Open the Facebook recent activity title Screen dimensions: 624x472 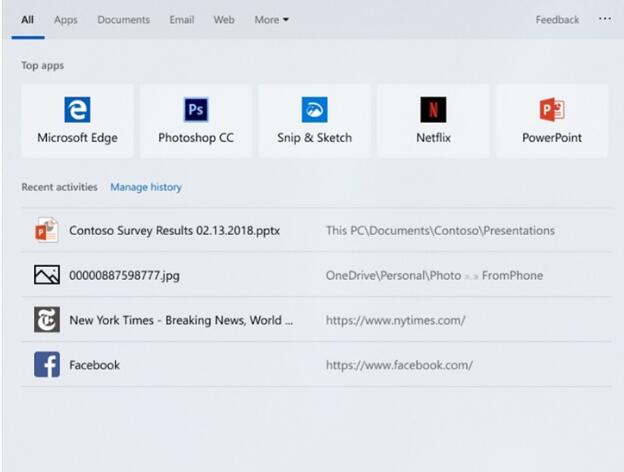(94, 365)
